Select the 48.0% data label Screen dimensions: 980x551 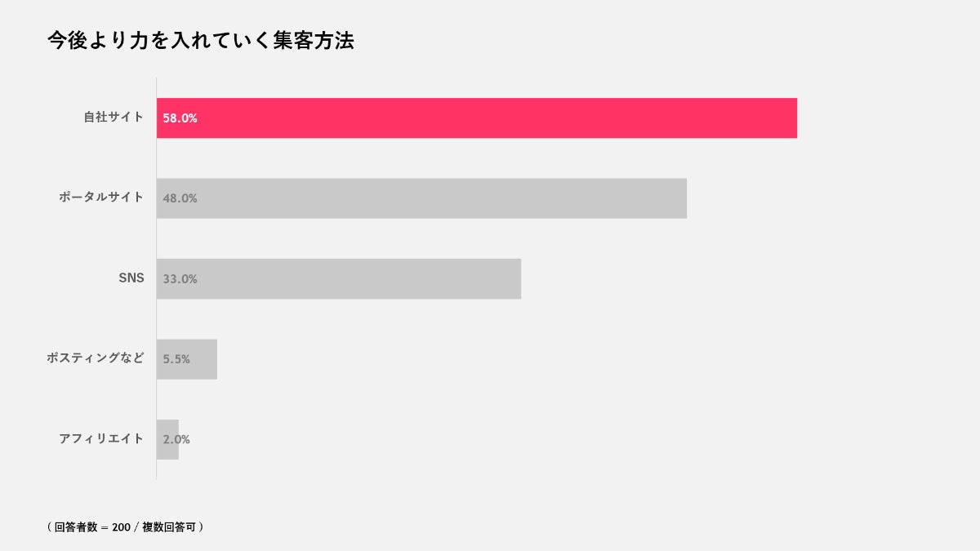[x=180, y=198]
